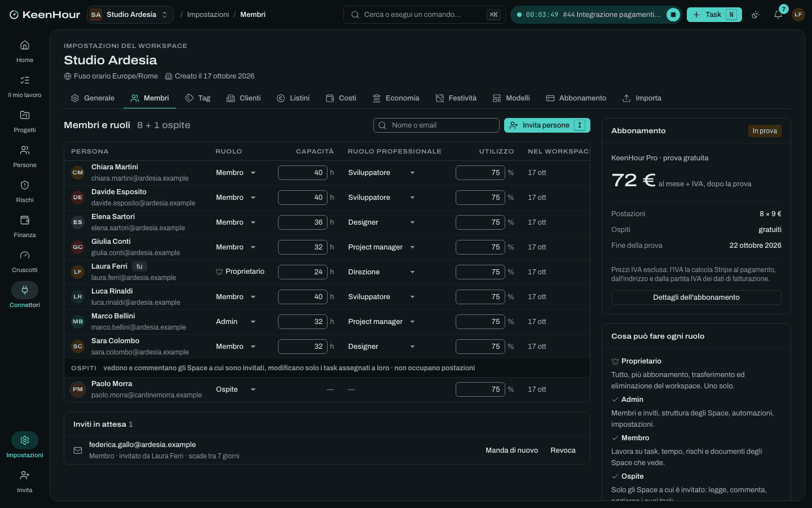This screenshot has height=508, width=812.
Task: Open Dettagli dell'abbonamento
Action: (696, 297)
